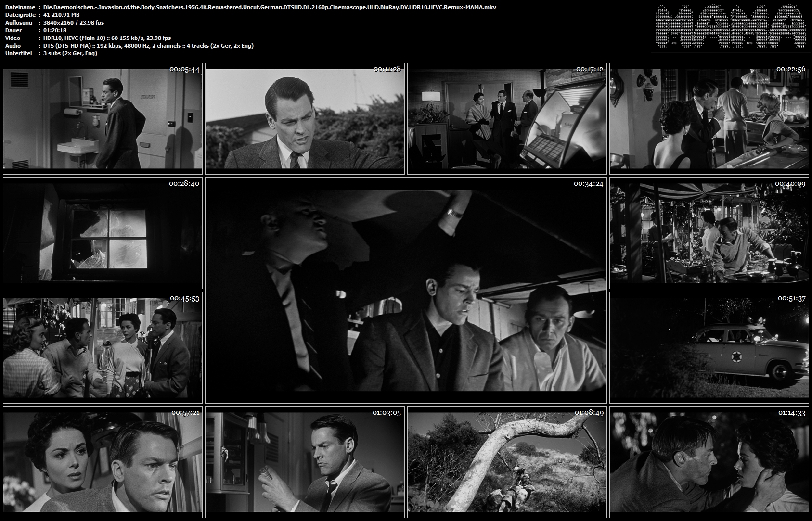Select the 00:51:37 timestamp text
This screenshot has width=812, height=521.
(x=792, y=298)
